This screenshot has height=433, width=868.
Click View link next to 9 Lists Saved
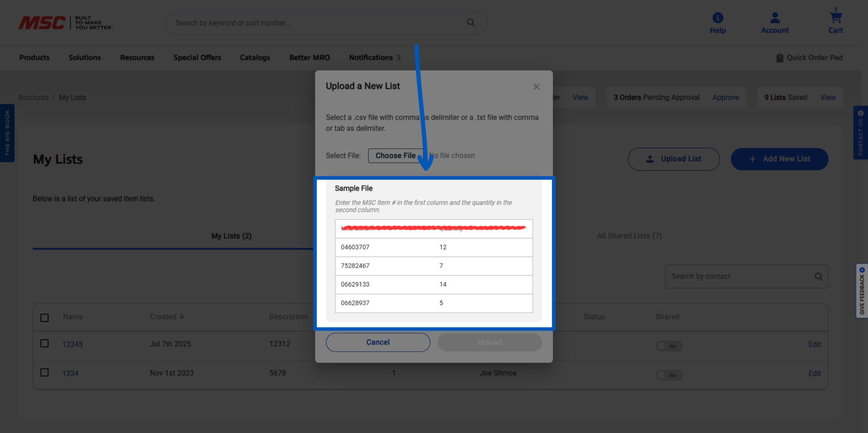tap(828, 97)
